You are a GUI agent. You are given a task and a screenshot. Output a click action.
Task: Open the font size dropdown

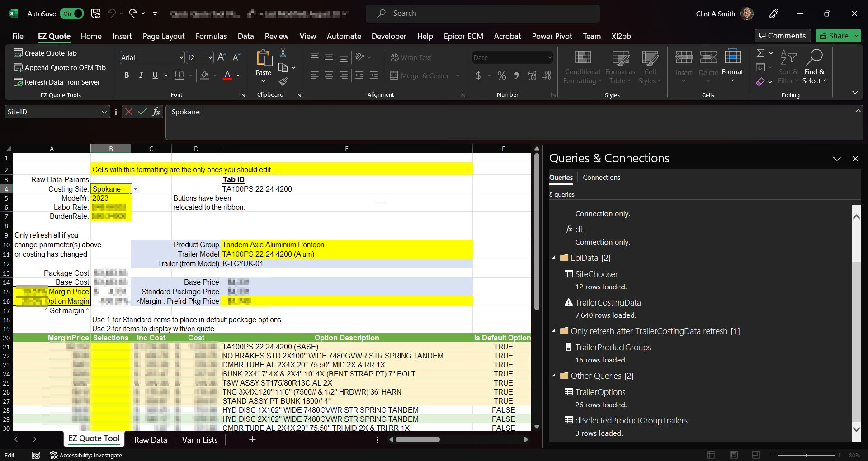pyautogui.click(x=210, y=58)
